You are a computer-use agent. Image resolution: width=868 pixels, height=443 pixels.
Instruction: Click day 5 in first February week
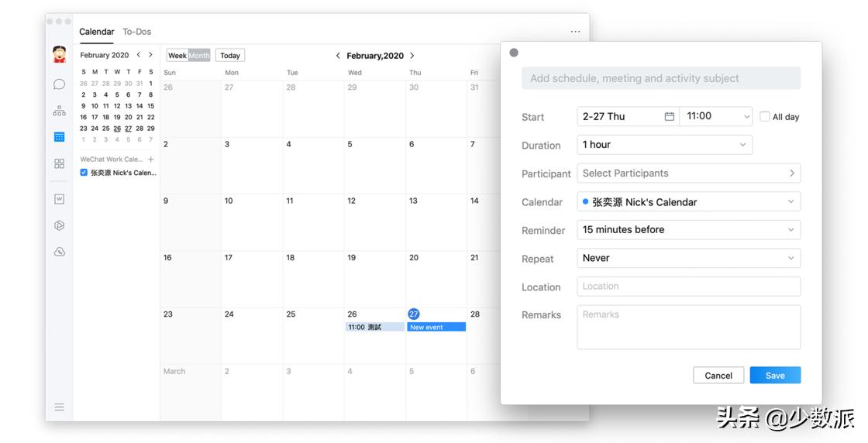[x=350, y=144]
